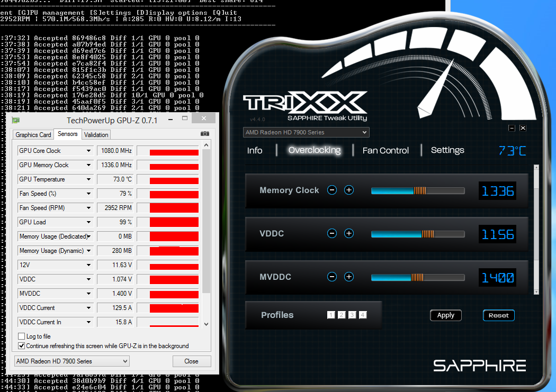The height and width of the screenshot is (392, 556).
Task: Click the Reset button in TRIXX
Action: (x=499, y=315)
